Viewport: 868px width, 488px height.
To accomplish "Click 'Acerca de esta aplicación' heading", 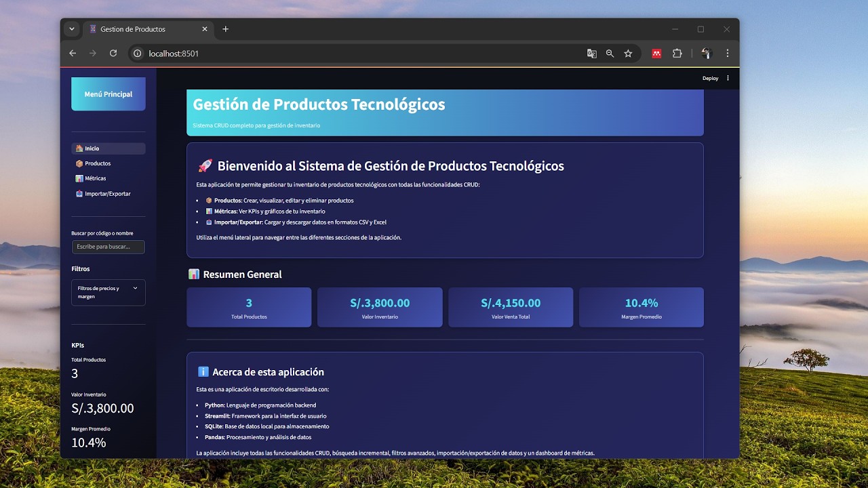I will (268, 372).
